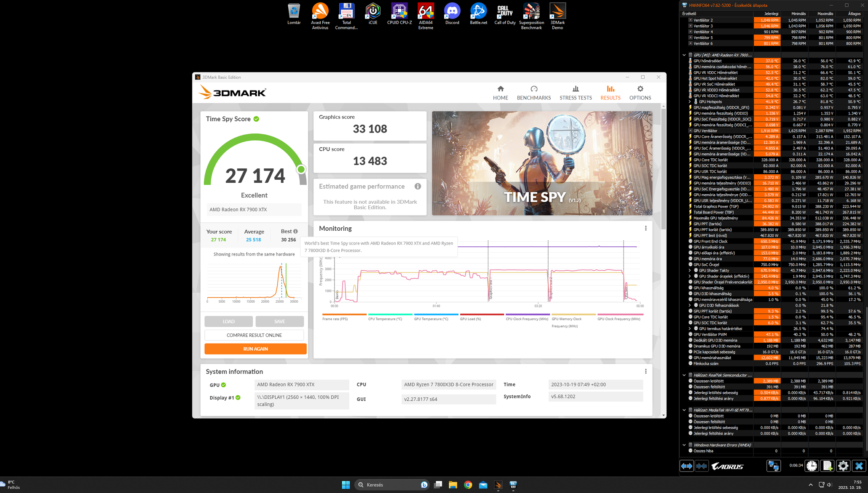Click the Time Spy benchmark artwork image
The width and height of the screenshot is (868, 493).
click(x=542, y=163)
